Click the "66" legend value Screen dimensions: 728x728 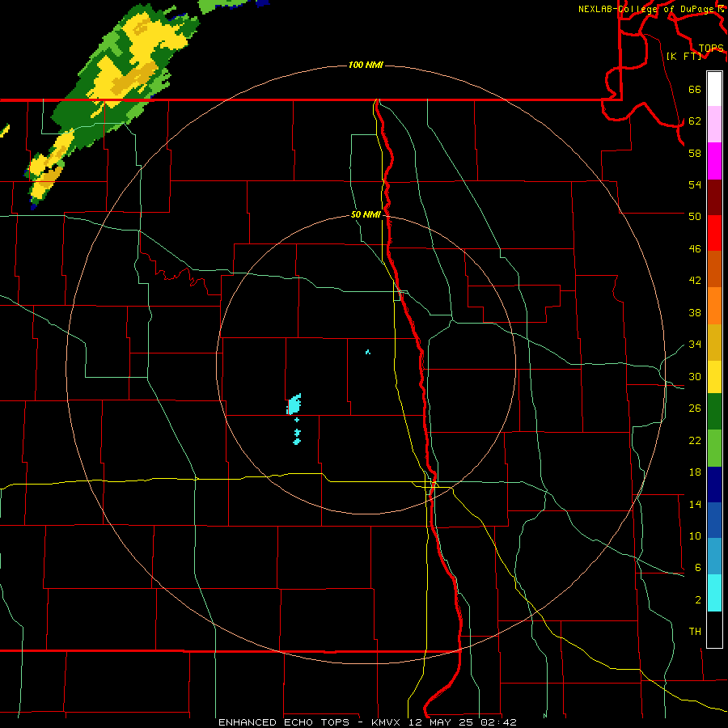(x=695, y=90)
